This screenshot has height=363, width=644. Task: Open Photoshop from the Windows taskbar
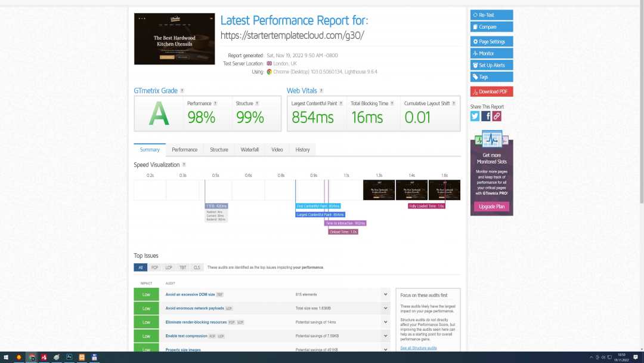point(69,357)
